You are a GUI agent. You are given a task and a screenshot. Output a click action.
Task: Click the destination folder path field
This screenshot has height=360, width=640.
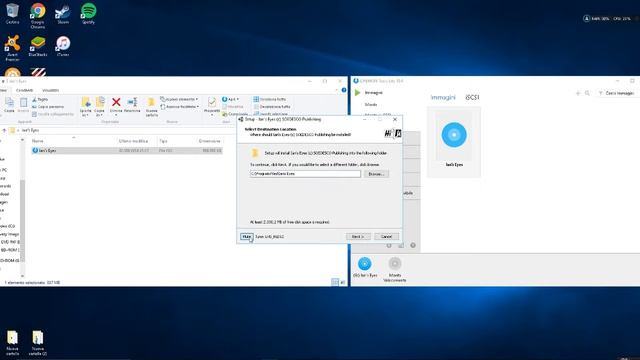coord(305,174)
